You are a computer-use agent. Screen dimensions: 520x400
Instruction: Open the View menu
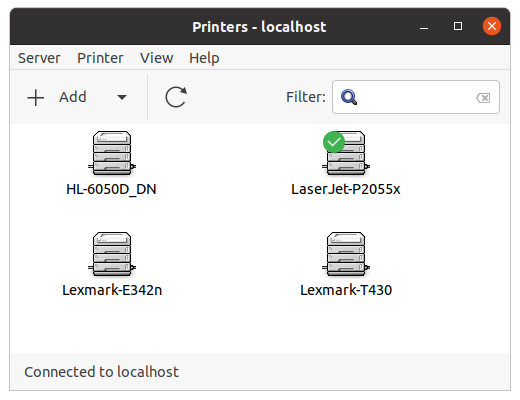tap(157, 58)
